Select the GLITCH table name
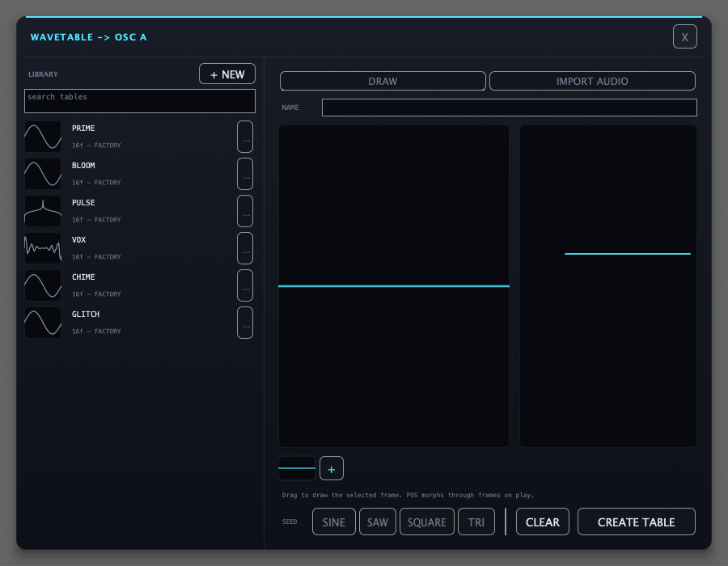The image size is (728, 566). click(x=86, y=314)
